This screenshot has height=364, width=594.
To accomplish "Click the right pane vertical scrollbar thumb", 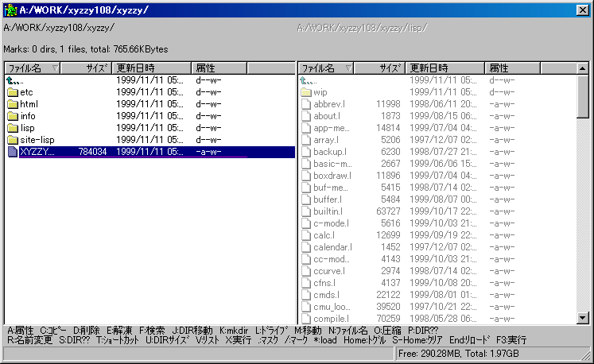I will [x=582, y=96].
